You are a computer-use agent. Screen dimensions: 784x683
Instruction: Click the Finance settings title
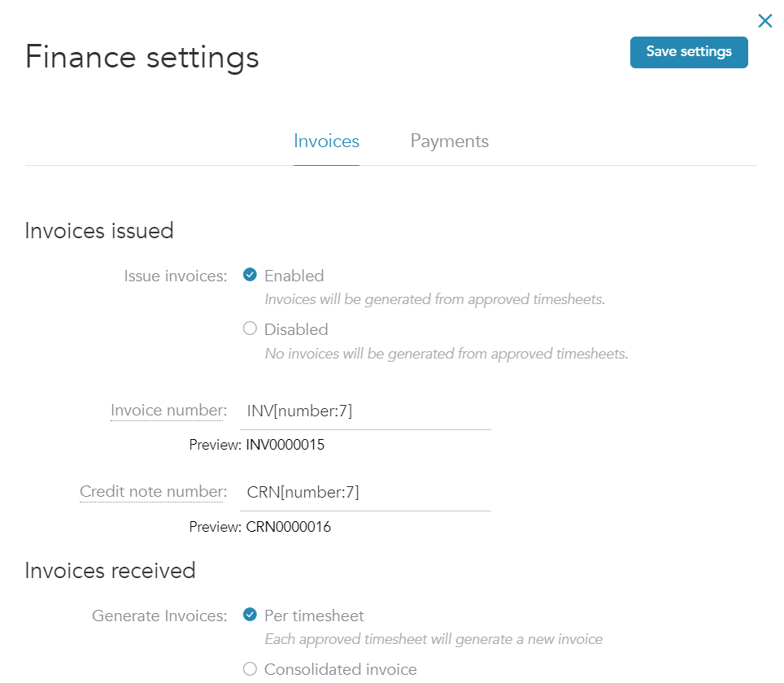click(142, 57)
